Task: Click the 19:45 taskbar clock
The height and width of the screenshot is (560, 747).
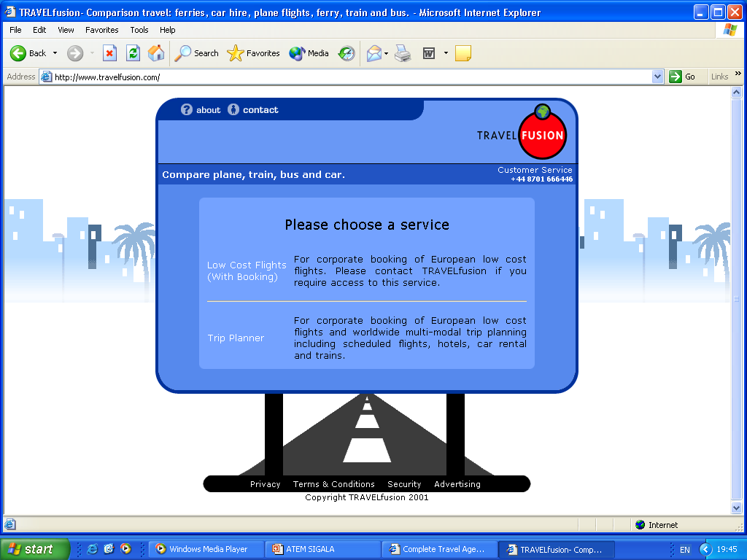Action: point(727,550)
